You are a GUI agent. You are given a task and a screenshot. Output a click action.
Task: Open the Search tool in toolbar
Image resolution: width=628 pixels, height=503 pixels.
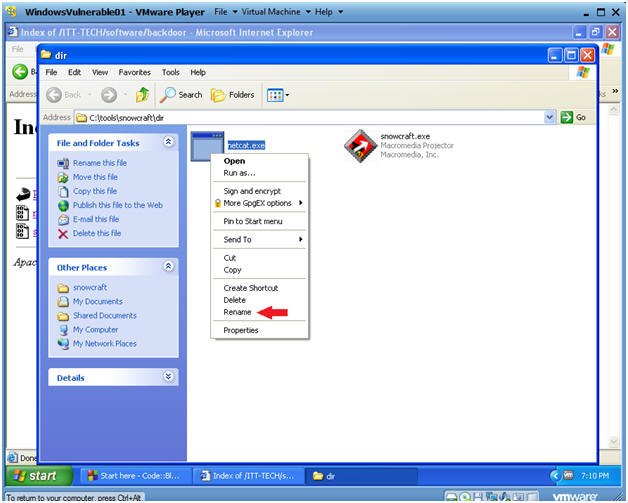coord(181,95)
